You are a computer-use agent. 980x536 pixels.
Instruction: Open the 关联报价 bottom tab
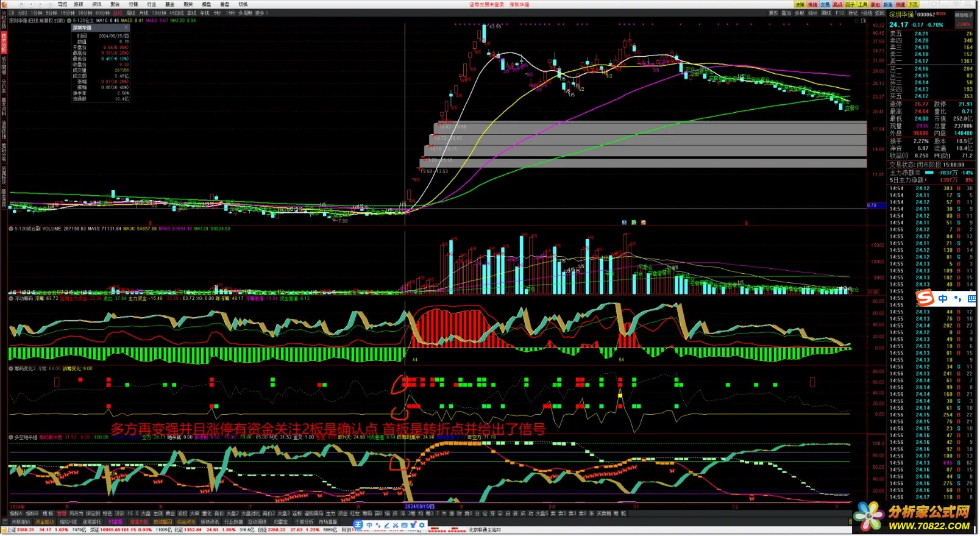tap(21, 522)
